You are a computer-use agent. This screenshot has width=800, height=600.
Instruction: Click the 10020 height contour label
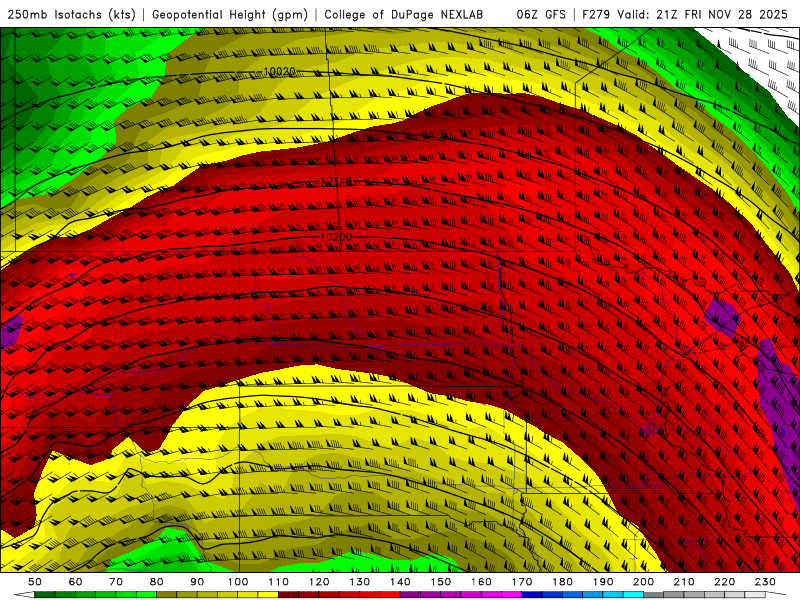tap(280, 71)
